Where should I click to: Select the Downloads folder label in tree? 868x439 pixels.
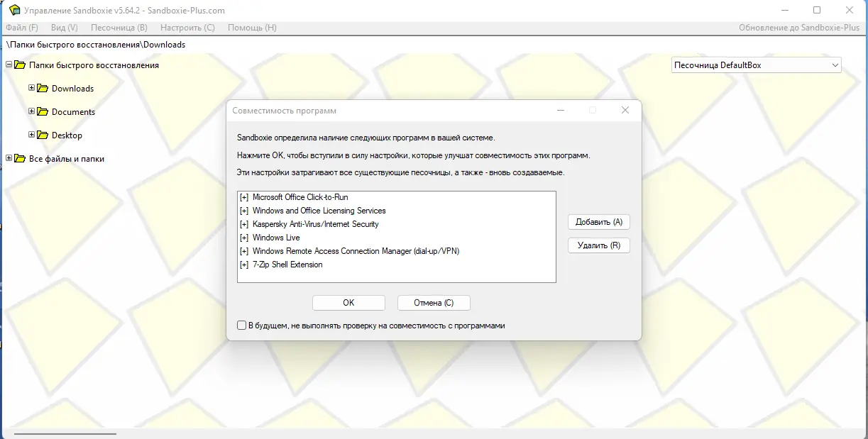pyautogui.click(x=73, y=89)
